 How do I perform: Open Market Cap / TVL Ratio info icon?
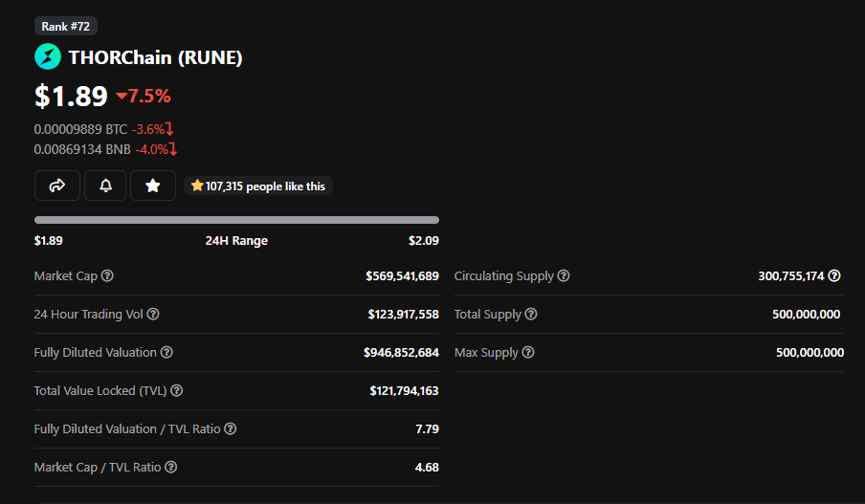171,467
